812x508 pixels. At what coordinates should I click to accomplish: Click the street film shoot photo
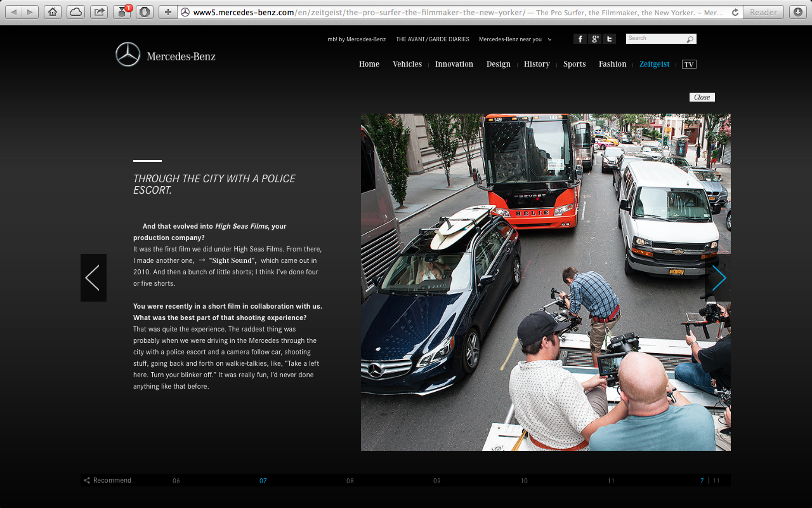(546, 282)
